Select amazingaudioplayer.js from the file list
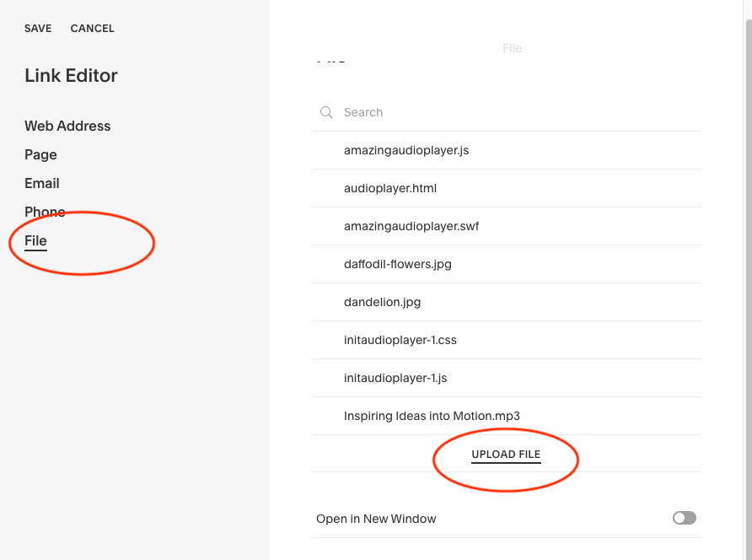 406,150
